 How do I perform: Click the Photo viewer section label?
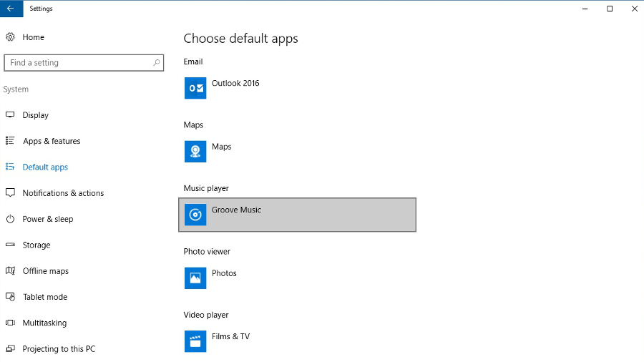(207, 252)
